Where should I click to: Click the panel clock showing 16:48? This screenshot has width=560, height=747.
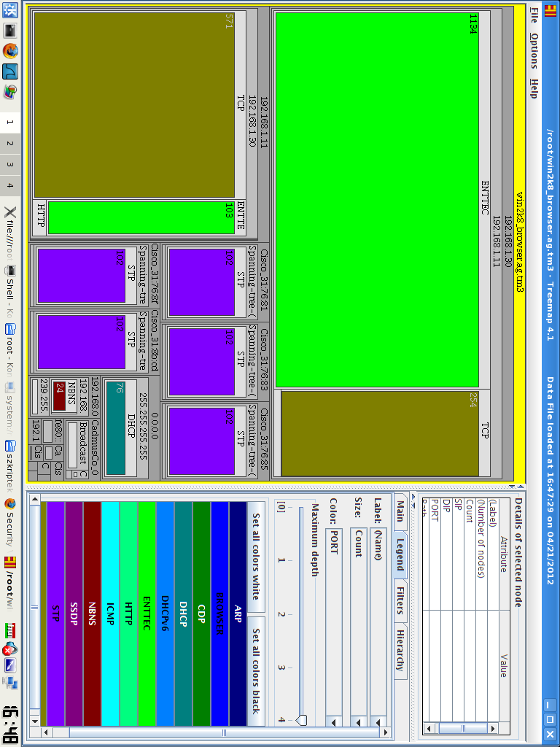[x=10, y=724]
